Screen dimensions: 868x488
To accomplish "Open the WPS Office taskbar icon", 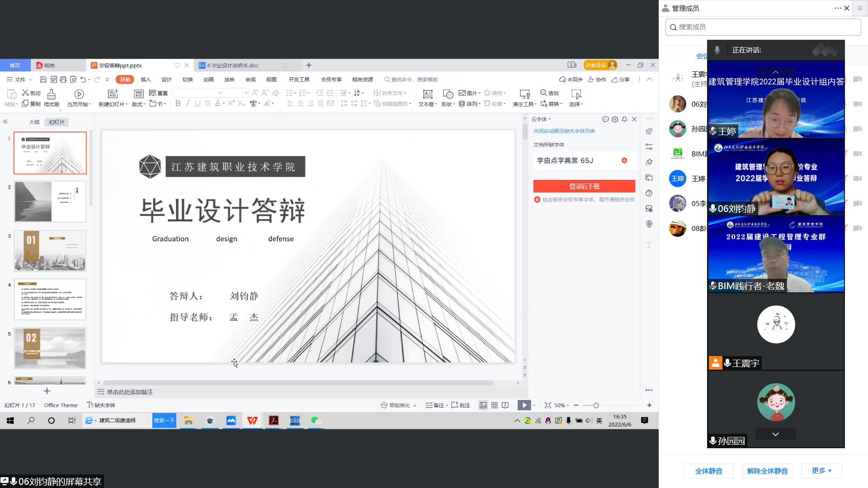I will [252, 421].
